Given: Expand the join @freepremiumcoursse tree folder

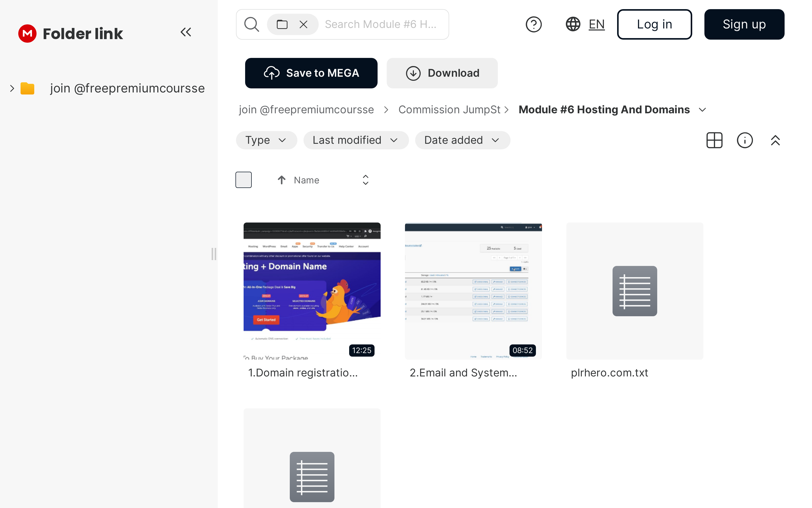Looking at the screenshot, I should (x=12, y=88).
